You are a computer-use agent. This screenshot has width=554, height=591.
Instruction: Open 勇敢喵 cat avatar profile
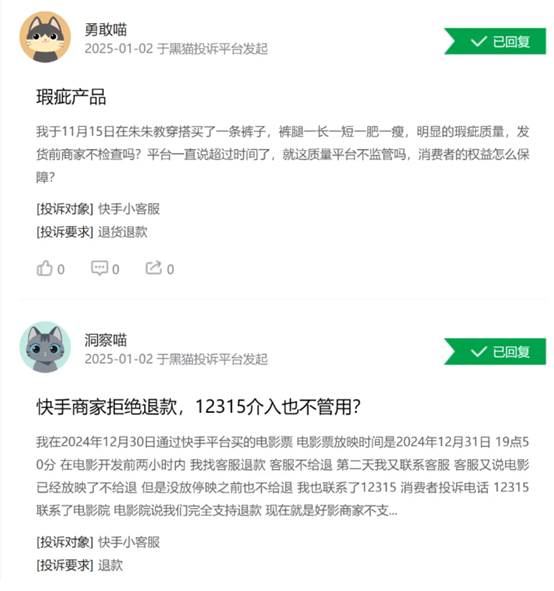coord(45,37)
